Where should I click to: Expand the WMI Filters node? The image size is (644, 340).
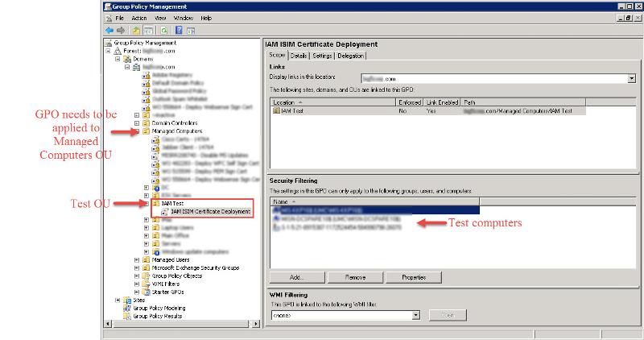click(x=137, y=284)
